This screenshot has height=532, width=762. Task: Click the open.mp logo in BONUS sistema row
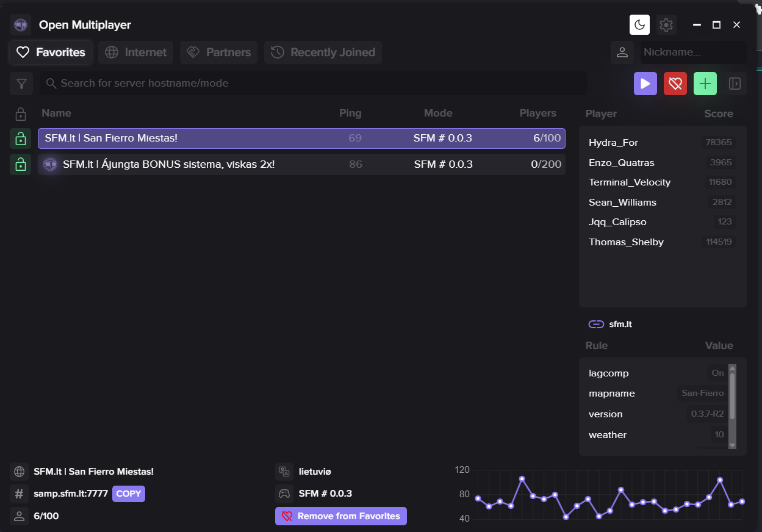click(51, 164)
